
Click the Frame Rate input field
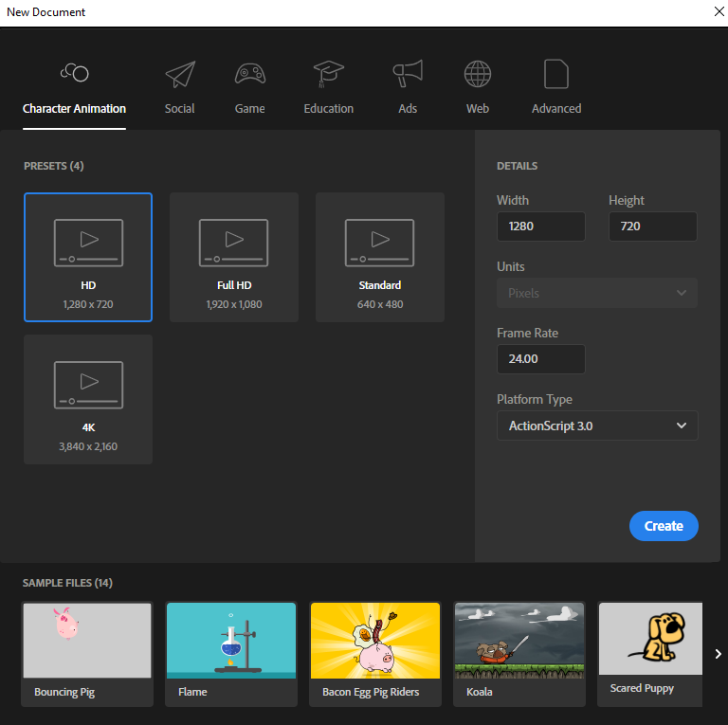pos(541,359)
